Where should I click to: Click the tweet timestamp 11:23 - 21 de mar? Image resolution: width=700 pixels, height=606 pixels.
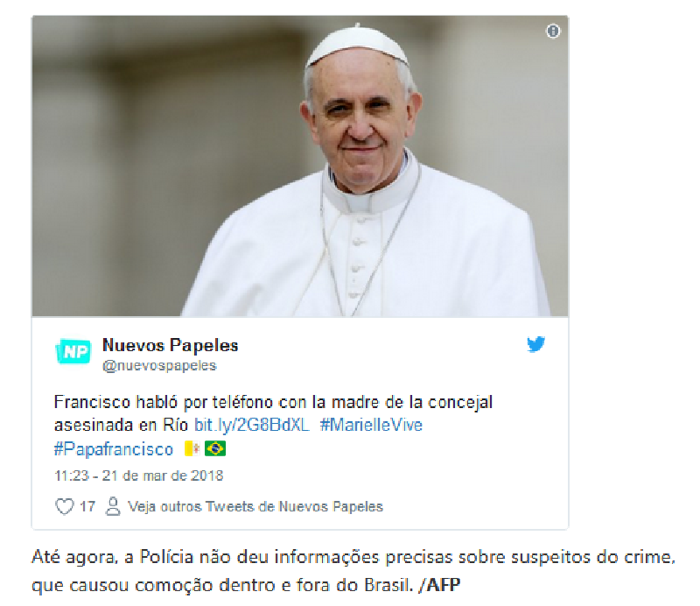pos(138,476)
